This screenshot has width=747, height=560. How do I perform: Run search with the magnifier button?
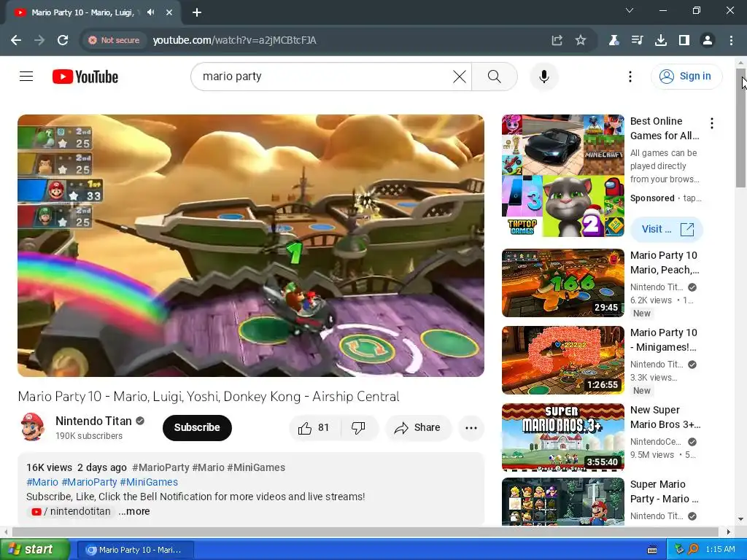[x=494, y=76]
